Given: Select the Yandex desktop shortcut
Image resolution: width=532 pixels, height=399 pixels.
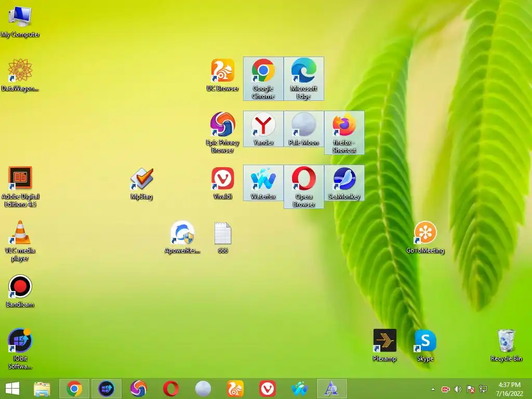Looking at the screenshot, I should [263, 129].
